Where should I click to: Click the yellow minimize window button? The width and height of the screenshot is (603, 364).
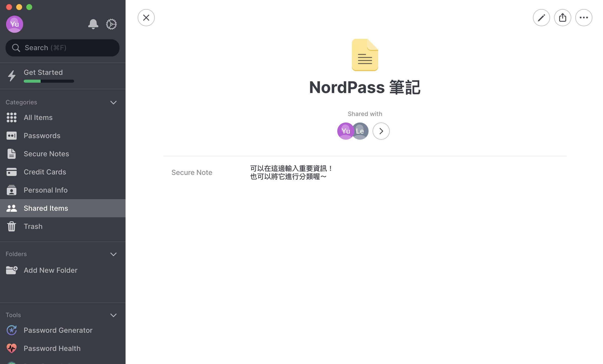coord(19,7)
